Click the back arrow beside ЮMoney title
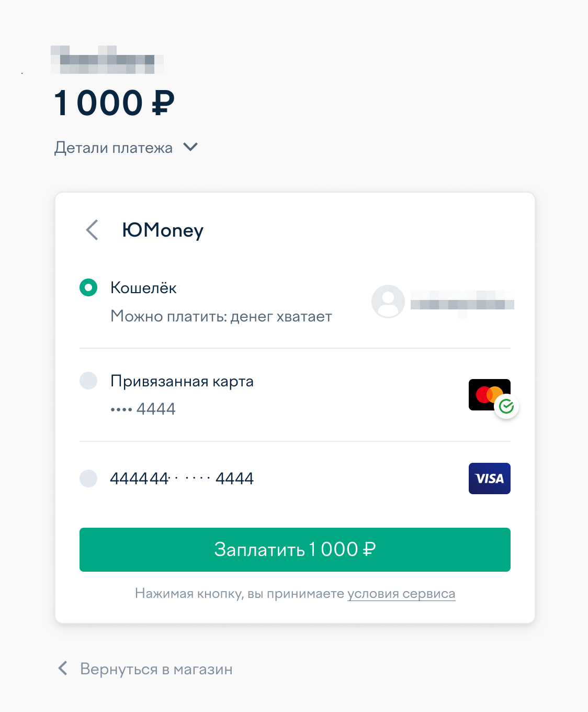 pyautogui.click(x=92, y=230)
